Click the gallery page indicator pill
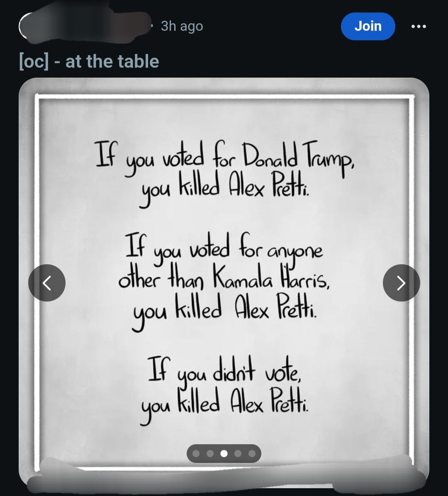448x496 pixels. click(224, 454)
